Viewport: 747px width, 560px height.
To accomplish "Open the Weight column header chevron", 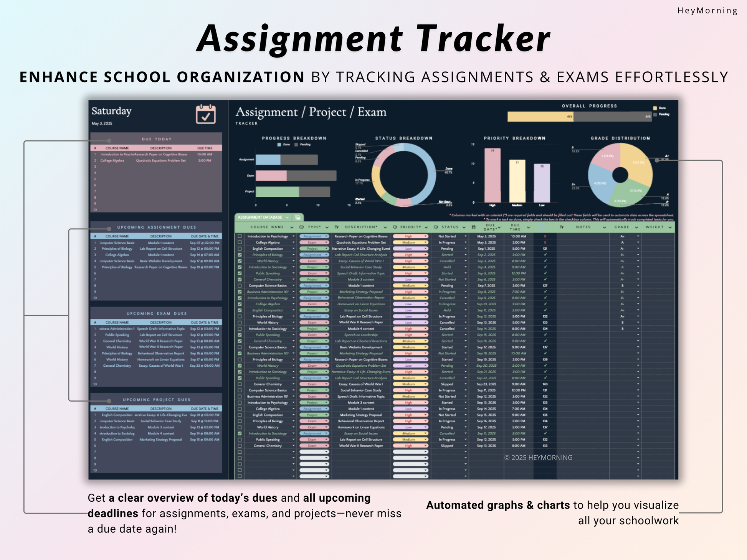I will pyautogui.click(x=670, y=227).
